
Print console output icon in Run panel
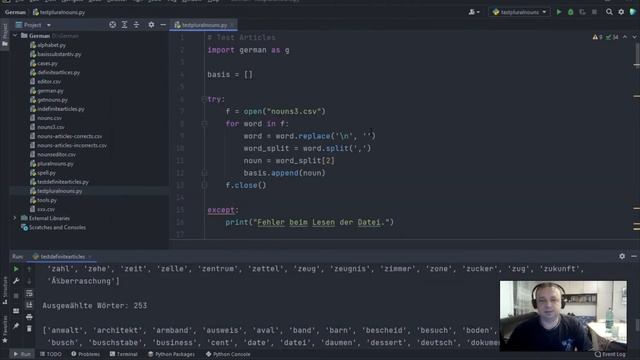29,317
